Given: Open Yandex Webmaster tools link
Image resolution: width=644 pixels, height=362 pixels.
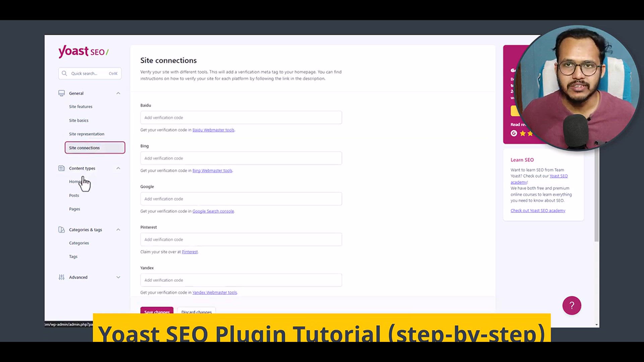Looking at the screenshot, I should click(215, 293).
